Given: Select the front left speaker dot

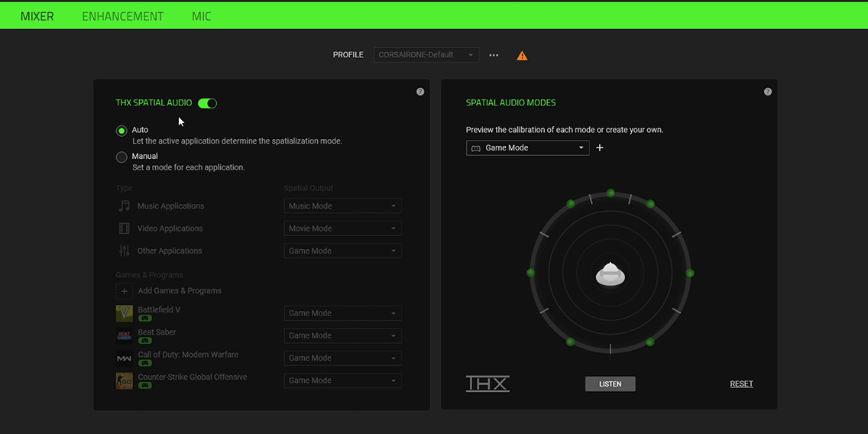Looking at the screenshot, I should coord(571,204).
